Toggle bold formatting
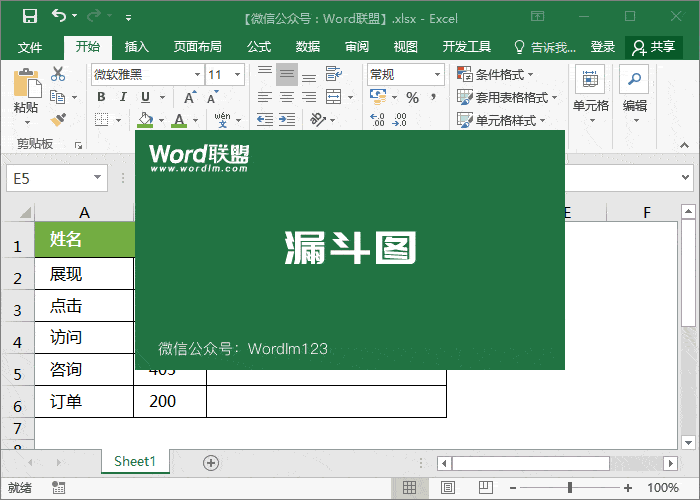 (x=101, y=97)
